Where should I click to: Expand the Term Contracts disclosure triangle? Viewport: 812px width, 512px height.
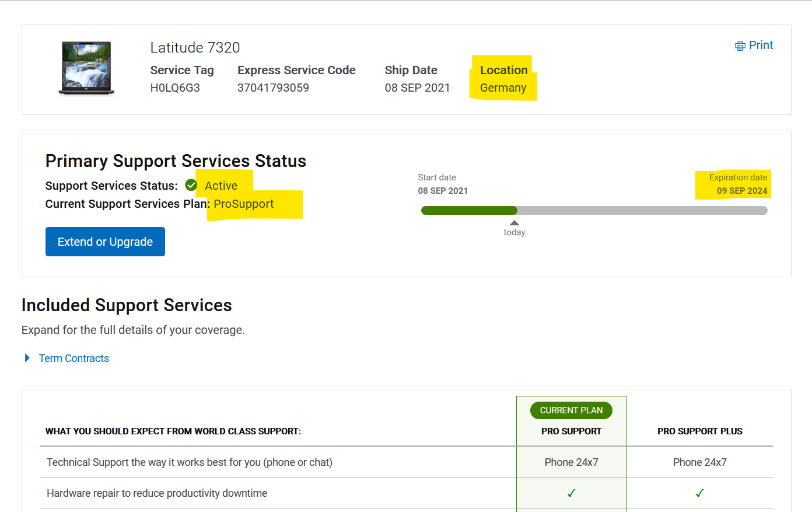tap(27, 358)
